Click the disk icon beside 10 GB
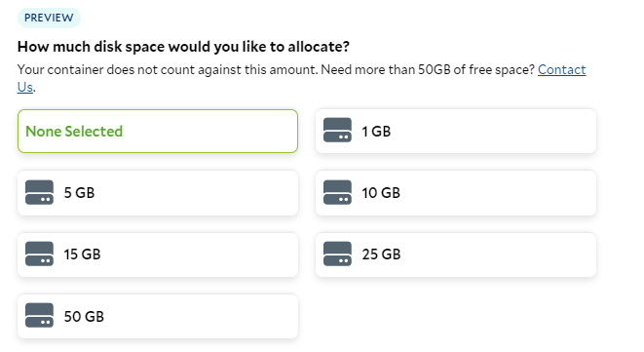The width and height of the screenshot is (644, 352). [x=337, y=192]
